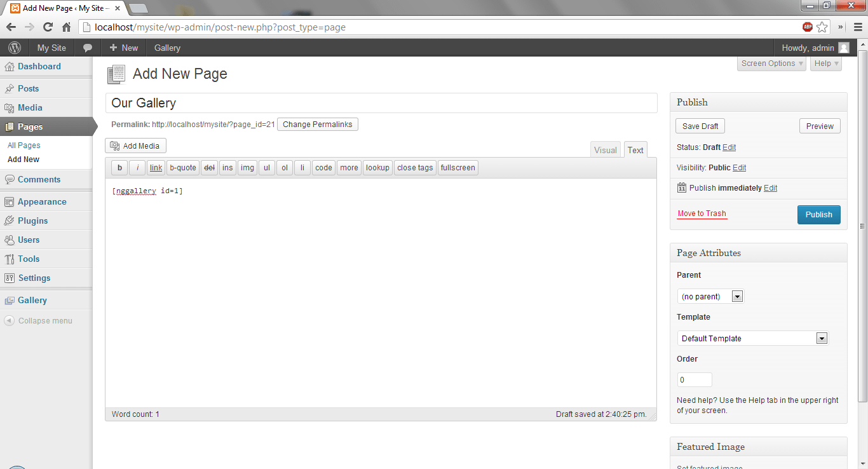Switch to the Visual editor tab
868x469 pixels.
[605, 150]
